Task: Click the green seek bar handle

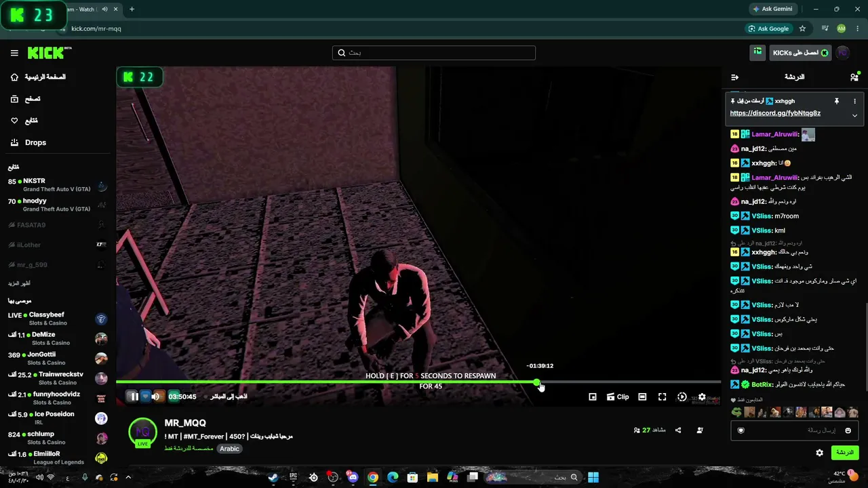Action: (537, 383)
